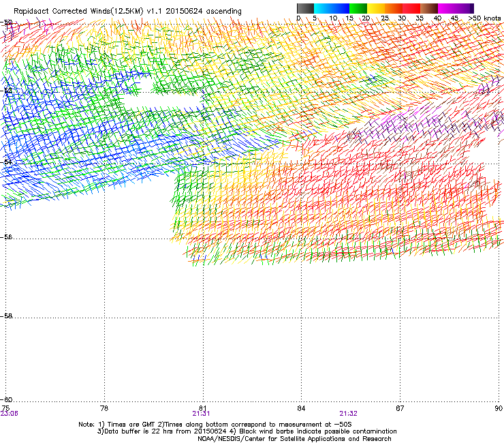This screenshot has height=443, width=504.
Task: Click the brown 35-40 knots legend segment
Action: 429,8
